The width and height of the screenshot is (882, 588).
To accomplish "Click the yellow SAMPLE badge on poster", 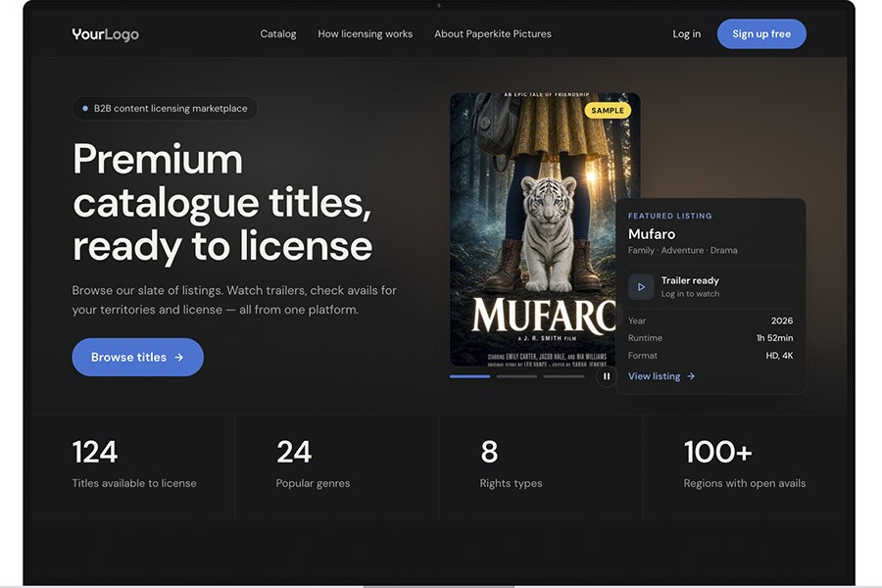I will click(x=608, y=111).
